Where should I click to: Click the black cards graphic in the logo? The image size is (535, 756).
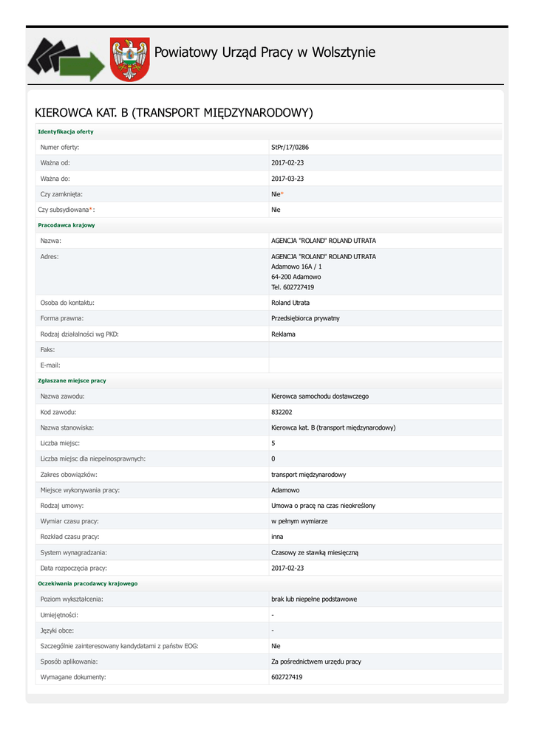click(49, 55)
